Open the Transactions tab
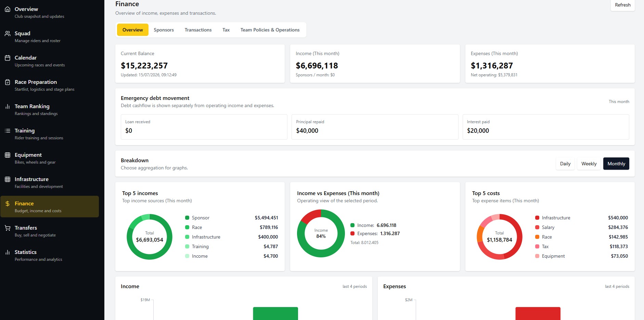 198,30
